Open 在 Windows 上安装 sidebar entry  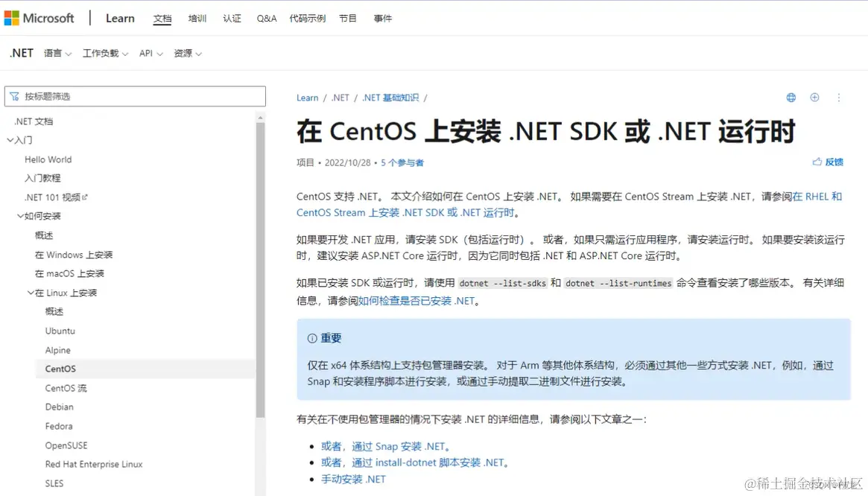pyautogui.click(x=74, y=255)
